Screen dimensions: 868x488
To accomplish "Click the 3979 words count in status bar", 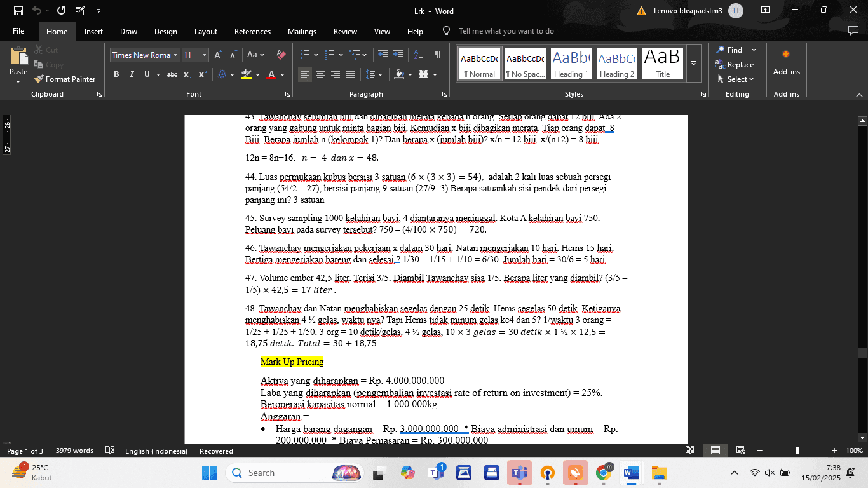I will point(74,451).
